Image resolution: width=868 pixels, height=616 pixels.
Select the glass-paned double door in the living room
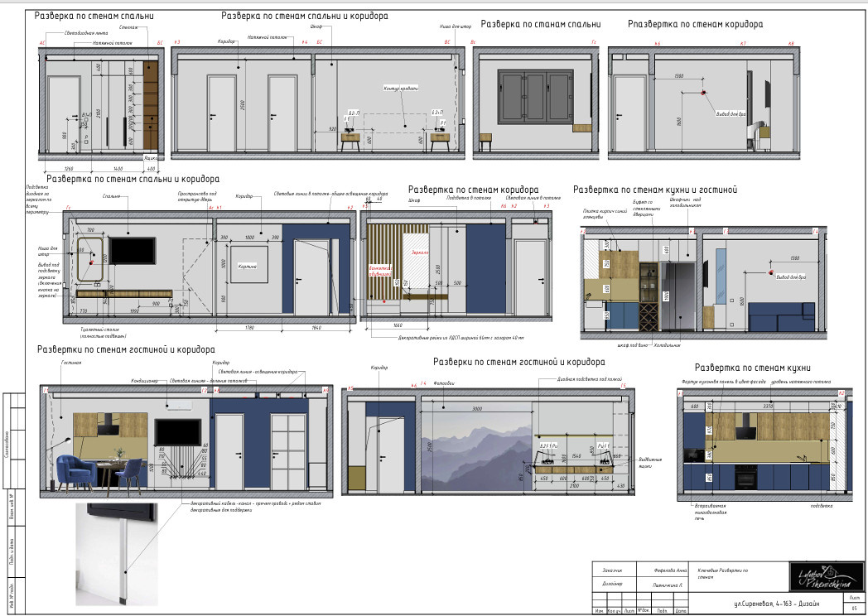point(290,452)
